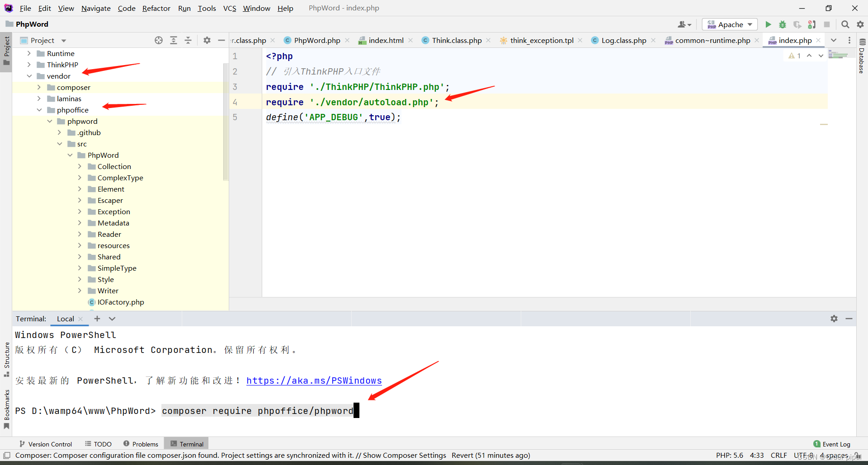Collapse the vendor folder
This screenshot has width=868, height=465.
pos(30,76)
